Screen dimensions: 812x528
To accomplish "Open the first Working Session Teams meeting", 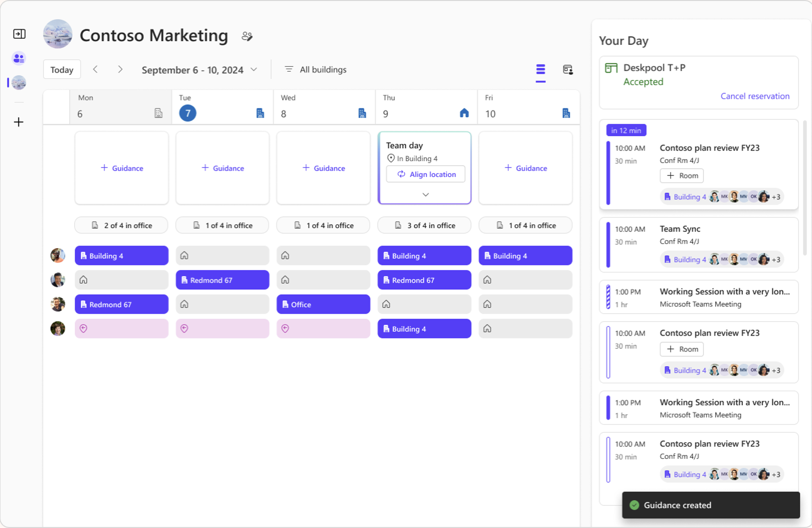I will pyautogui.click(x=699, y=297).
